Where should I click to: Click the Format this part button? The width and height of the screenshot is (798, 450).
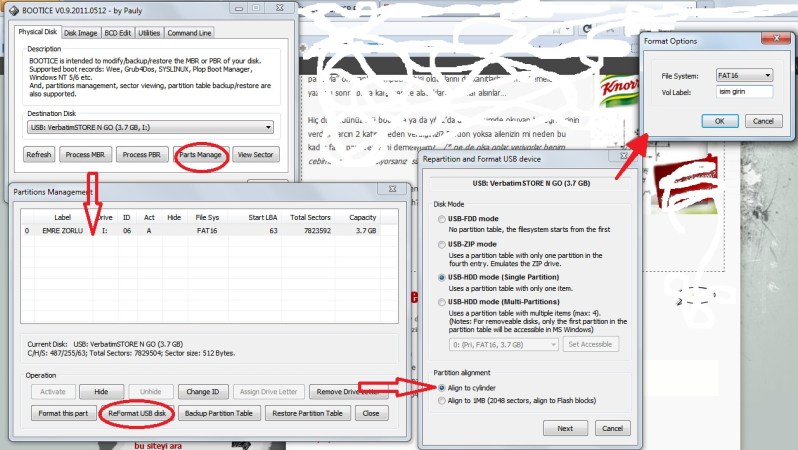63,413
